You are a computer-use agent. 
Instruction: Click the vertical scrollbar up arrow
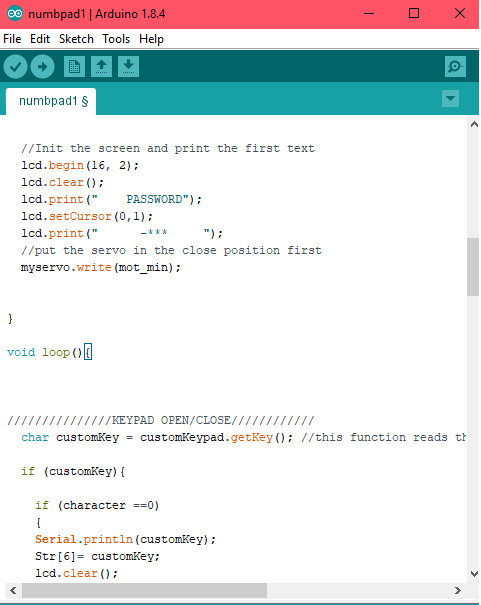click(x=474, y=124)
